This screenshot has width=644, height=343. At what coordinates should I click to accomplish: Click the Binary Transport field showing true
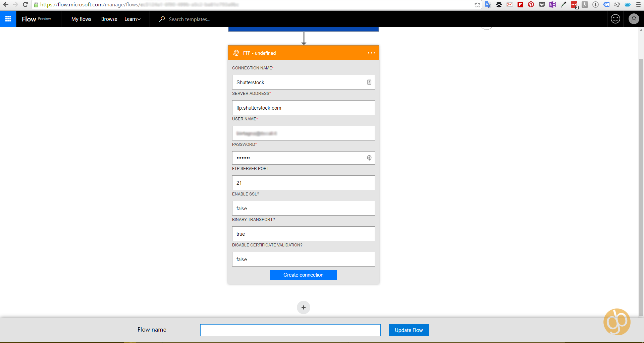[x=303, y=234]
